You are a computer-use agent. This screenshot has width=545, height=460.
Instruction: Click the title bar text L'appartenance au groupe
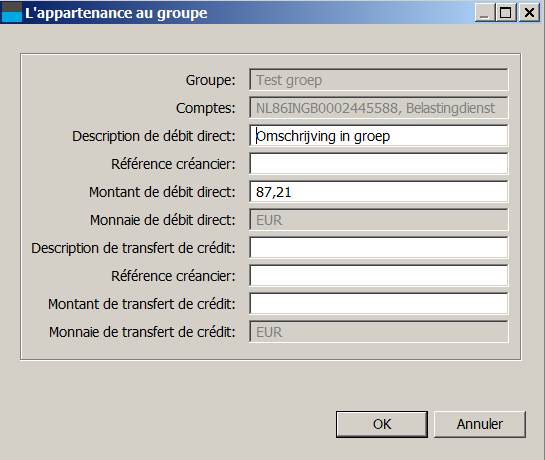point(116,13)
